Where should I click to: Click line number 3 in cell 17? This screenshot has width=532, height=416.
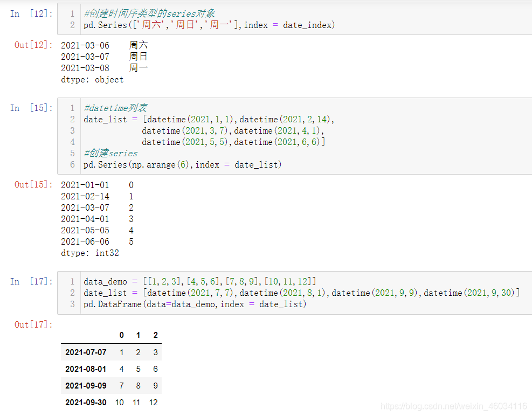[72, 304]
